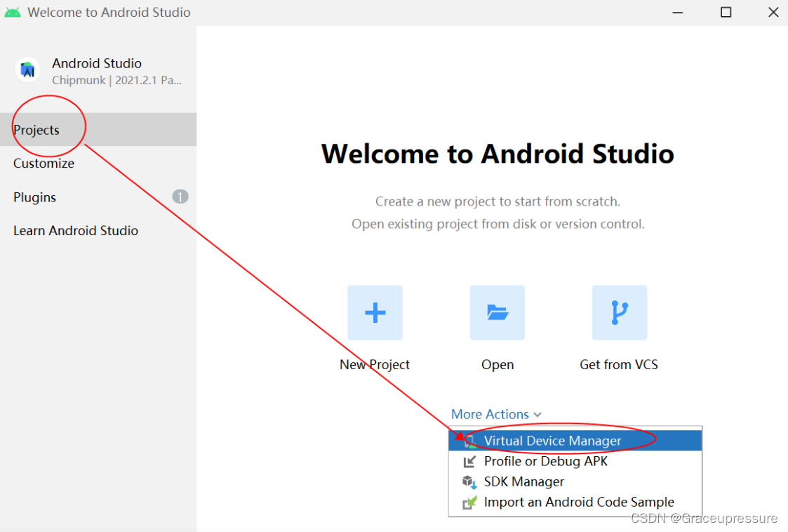The height and width of the screenshot is (532, 788).
Task: Click the 'Create a new project' description
Action: pyautogui.click(x=497, y=201)
